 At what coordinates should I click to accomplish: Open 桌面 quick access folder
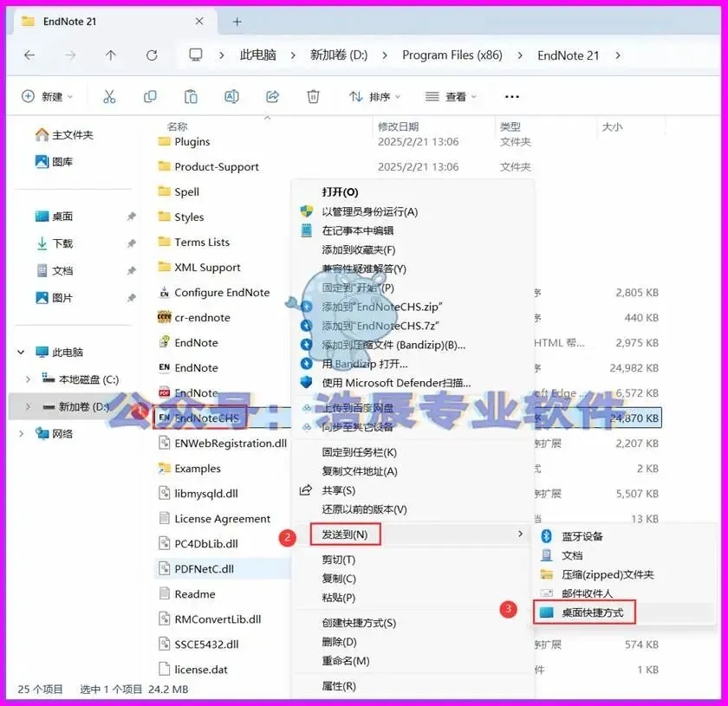[55, 217]
